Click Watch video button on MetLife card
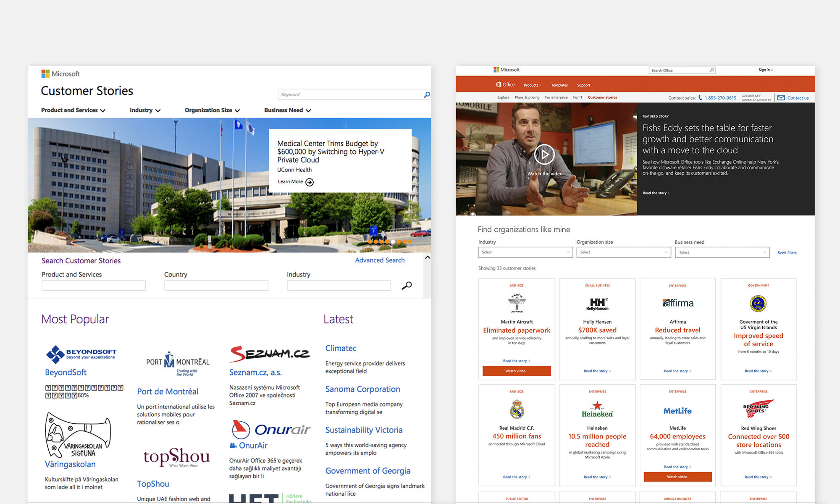The width and height of the screenshot is (840, 504). tap(677, 477)
